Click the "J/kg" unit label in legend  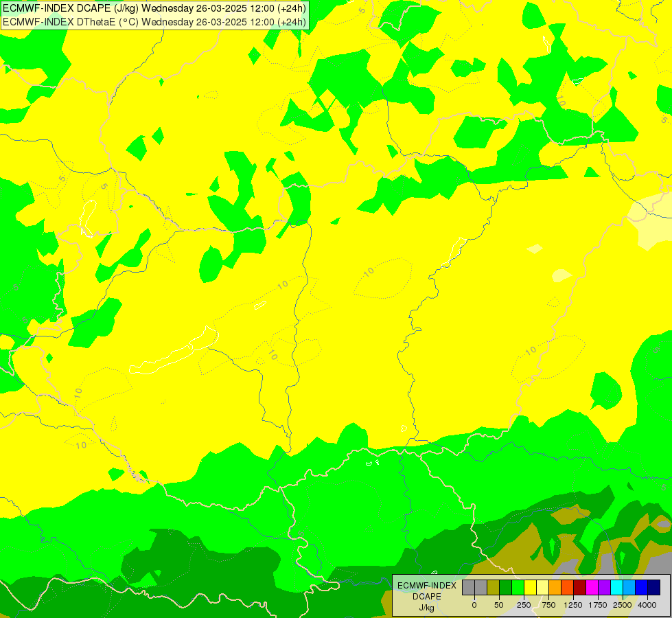[x=426, y=608]
